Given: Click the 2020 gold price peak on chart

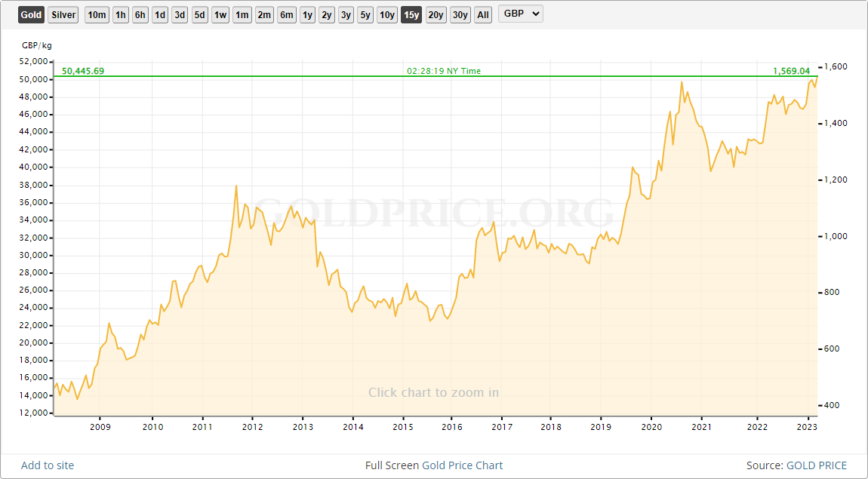Looking at the screenshot, I should point(682,82).
